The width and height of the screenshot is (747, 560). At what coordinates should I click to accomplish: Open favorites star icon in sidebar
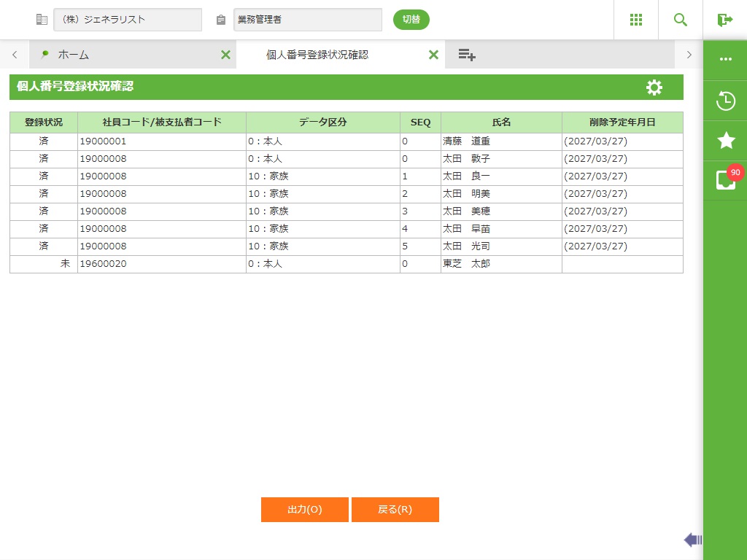725,141
